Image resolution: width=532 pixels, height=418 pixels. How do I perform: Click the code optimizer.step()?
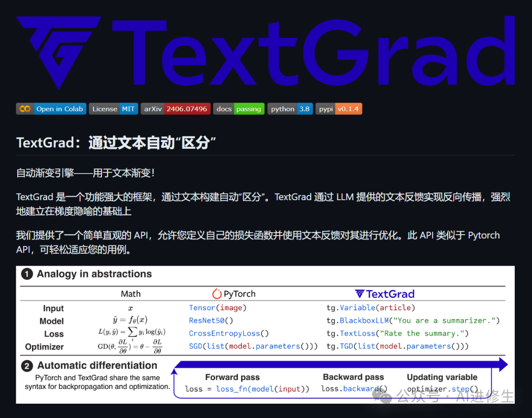[442, 389]
